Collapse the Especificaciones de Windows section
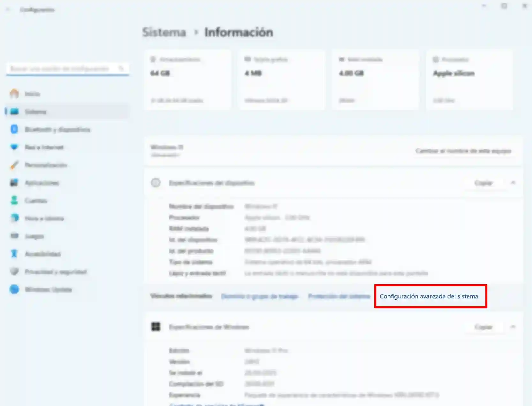This screenshot has height=406, width=532. [x=513, y=327]
